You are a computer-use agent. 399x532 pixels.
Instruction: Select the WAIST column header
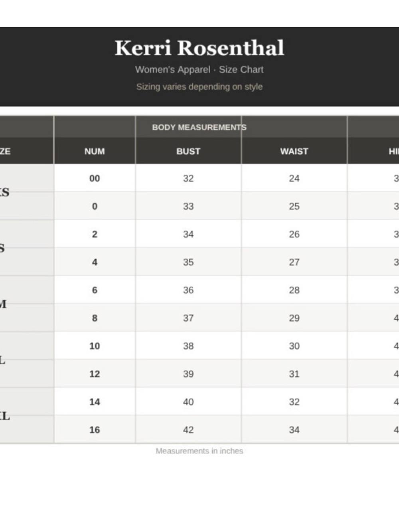pos(294,151)
